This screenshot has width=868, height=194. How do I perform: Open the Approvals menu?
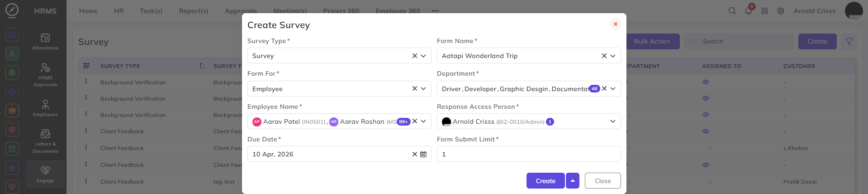[x=241, y=11]
